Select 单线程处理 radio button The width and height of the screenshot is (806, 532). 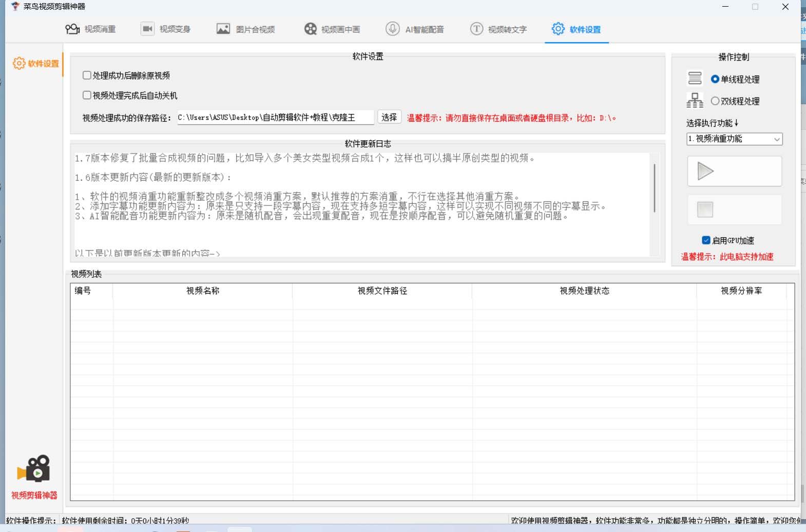point(715,79)
